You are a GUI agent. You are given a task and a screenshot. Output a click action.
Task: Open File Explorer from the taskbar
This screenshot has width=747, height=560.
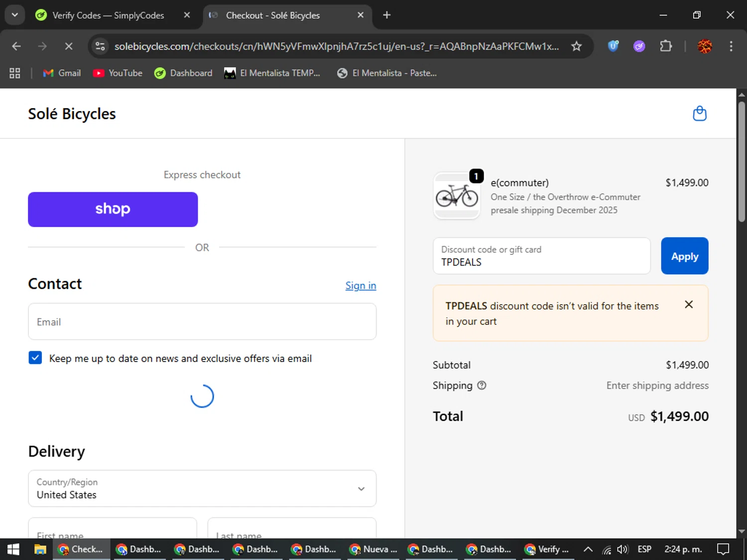[40, 549]
